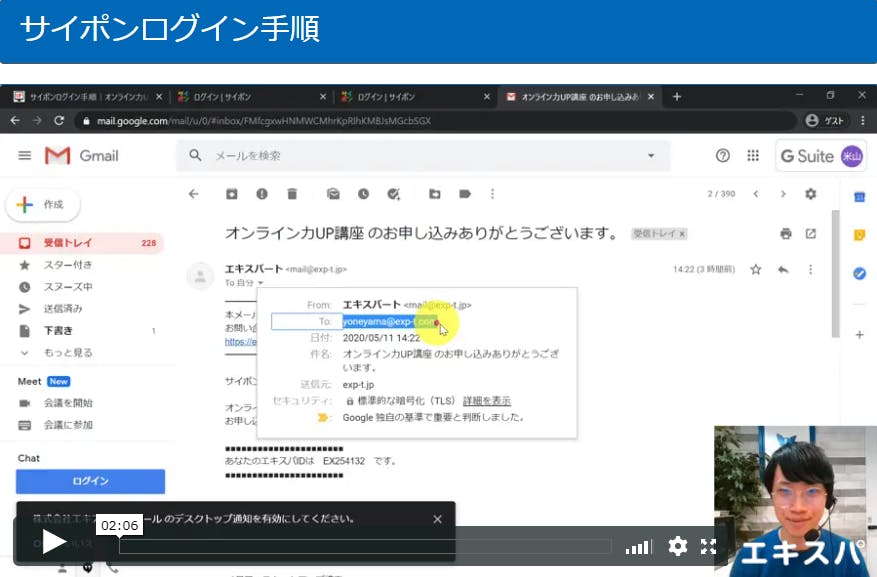Click the Gmail archive icon

tap(232, 194)
